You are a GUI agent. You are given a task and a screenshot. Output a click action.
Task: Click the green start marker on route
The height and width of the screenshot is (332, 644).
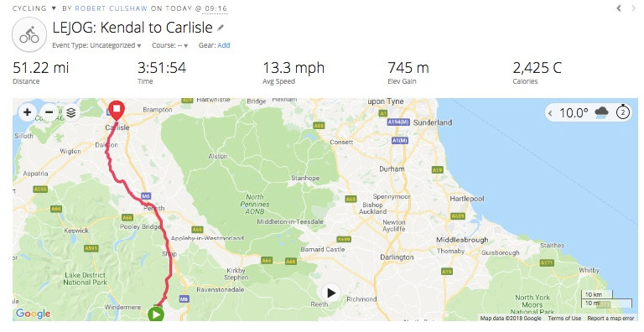156,314
